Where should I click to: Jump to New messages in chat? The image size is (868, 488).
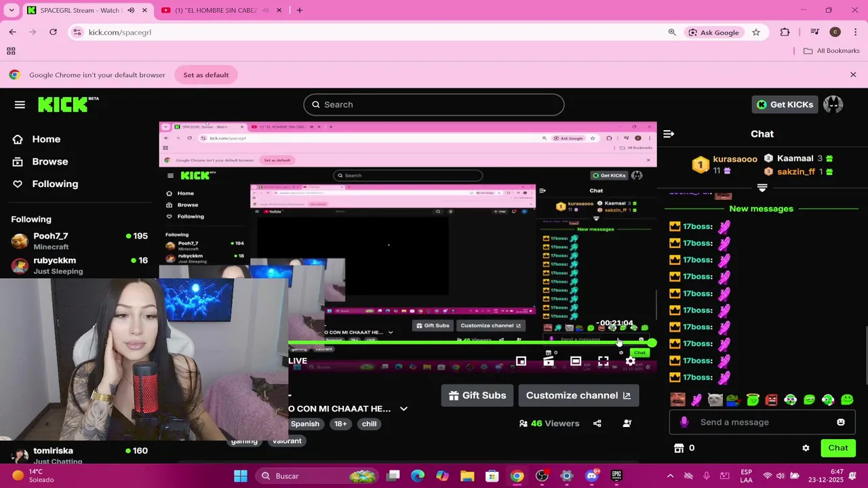(761, 209)
